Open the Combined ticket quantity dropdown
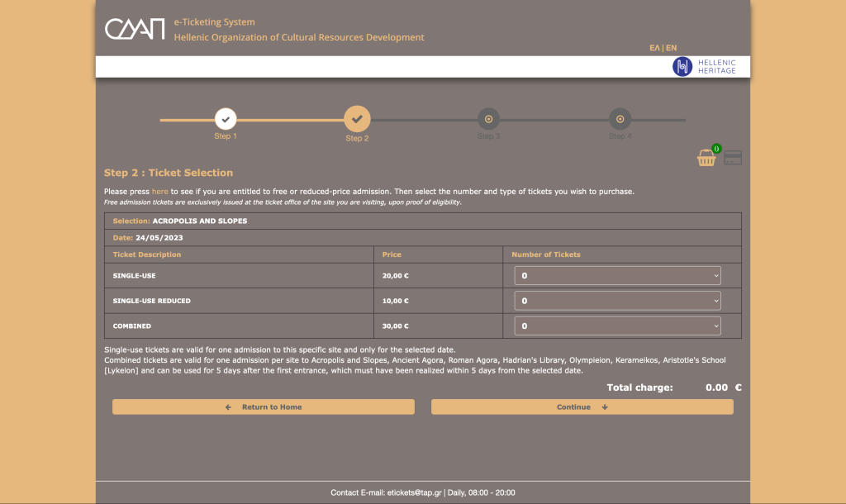 point(617,326)
